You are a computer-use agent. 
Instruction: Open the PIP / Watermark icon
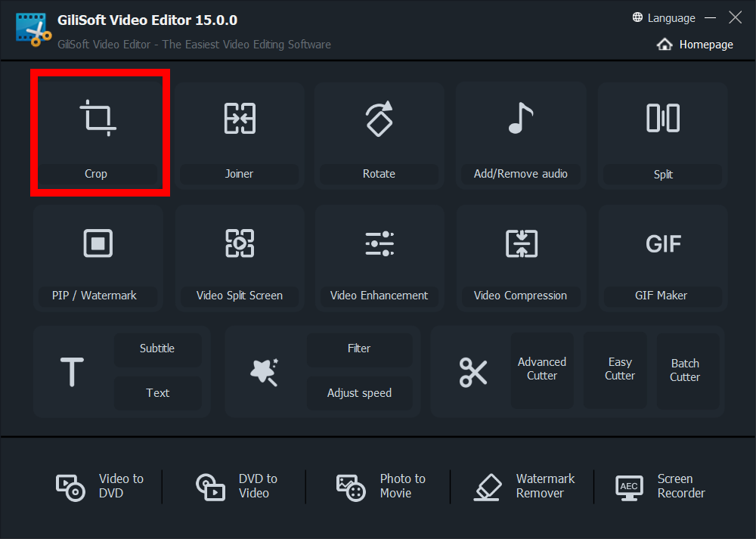coord(98,243)
